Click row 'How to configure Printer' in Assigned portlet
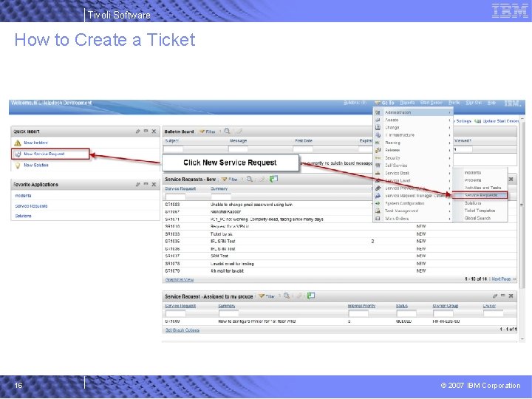 pyautogui.click(x=339, y=321)
